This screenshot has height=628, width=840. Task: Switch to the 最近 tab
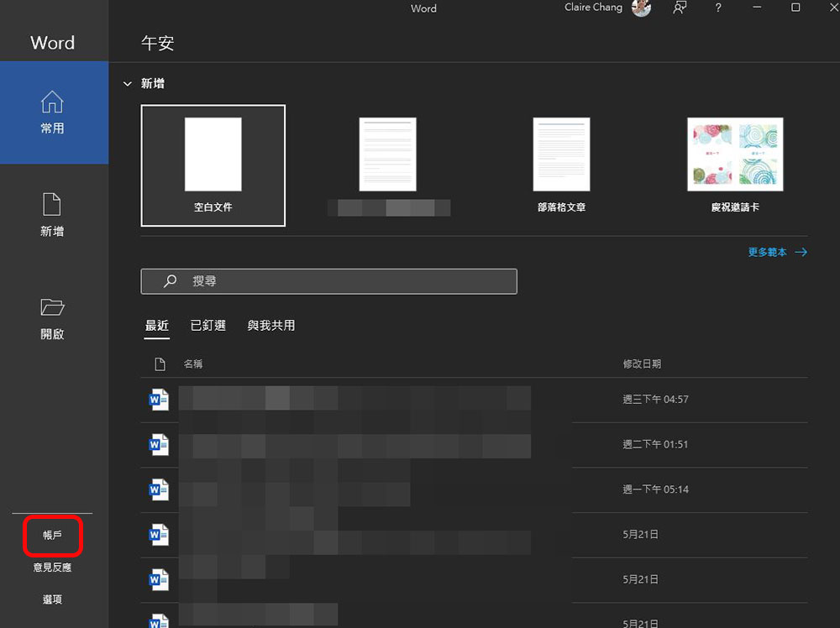[157, 326]
